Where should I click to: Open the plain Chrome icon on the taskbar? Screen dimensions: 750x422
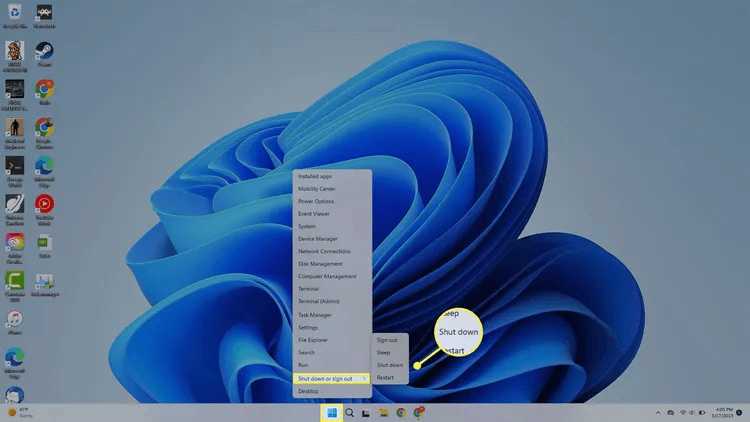(401, 413)
